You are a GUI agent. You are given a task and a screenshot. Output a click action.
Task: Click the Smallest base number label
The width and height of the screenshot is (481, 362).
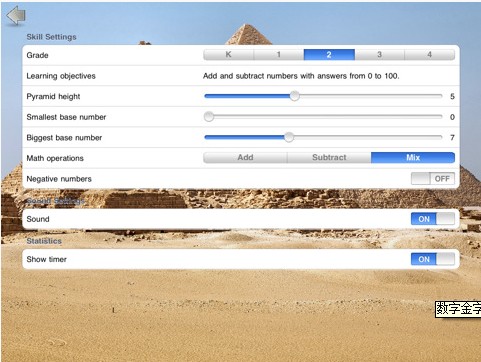pyautogui.click(x=66, y=117)
